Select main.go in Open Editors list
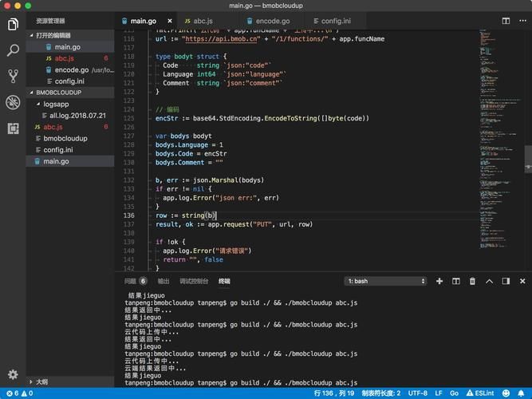The image size is (532, 399). click(x=70, y=47)
